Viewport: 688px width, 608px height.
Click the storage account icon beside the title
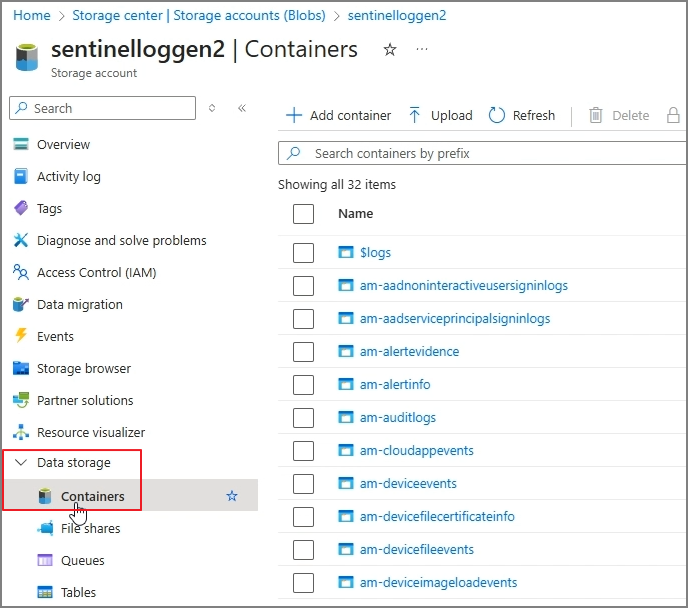pyautogui.click(x=27, y=57)
